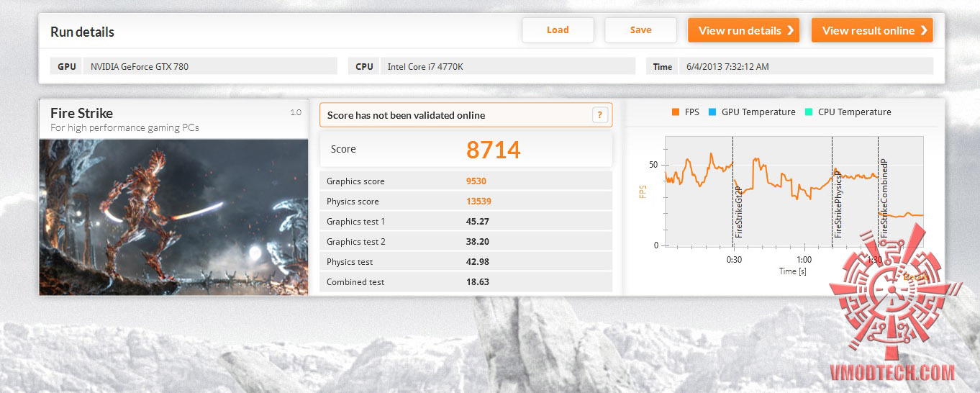Image resolution: width=980 pixels, height=393 pixels.
Task: Click the Save button
Action: point(640,30)
